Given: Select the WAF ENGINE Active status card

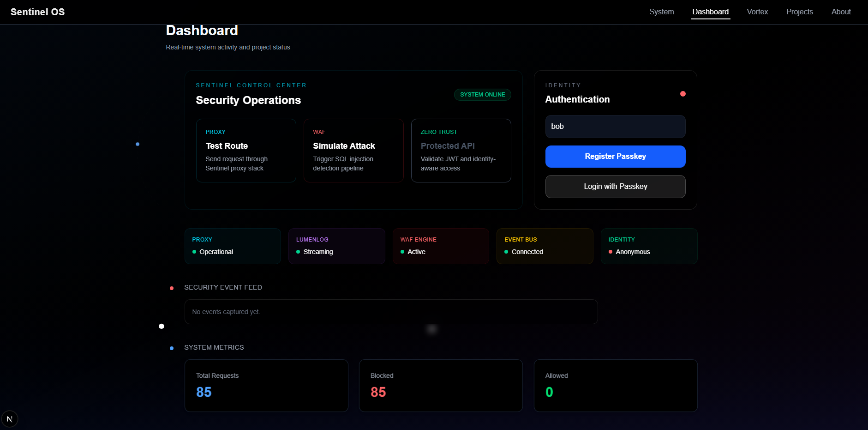Looking at the screenshot, I should pos(441,246).
